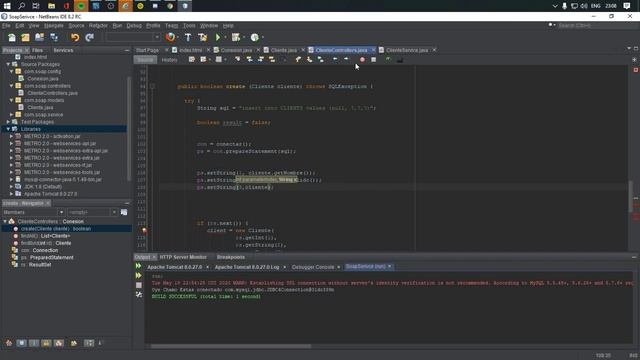Expand the com.soap.service package
Screen dimensions: 640x360
point(11,115)
